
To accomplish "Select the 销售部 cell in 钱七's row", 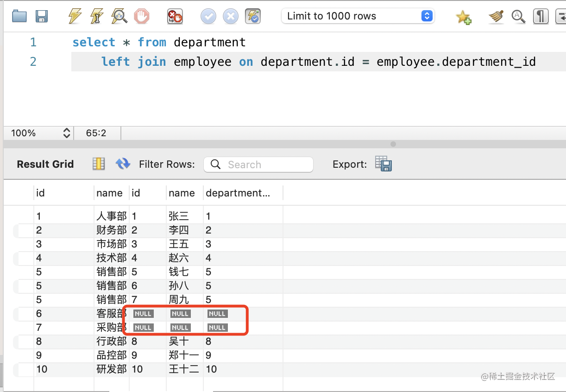I will point(111,272).
